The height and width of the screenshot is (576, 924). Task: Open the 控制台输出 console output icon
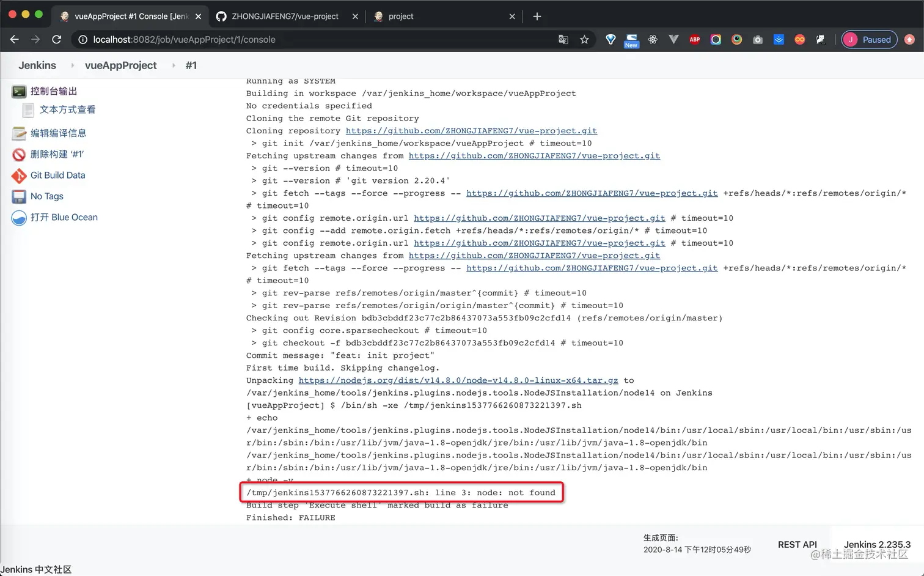[20, 92]
